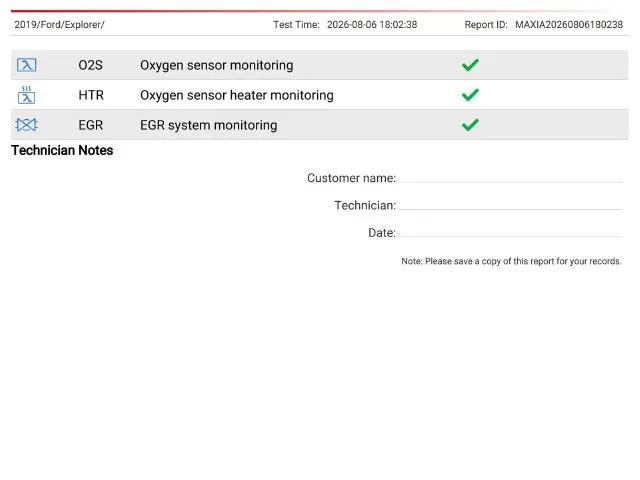Click the 'Please save a copy' note
Screen dimensions: 640x480
[511, 261]
